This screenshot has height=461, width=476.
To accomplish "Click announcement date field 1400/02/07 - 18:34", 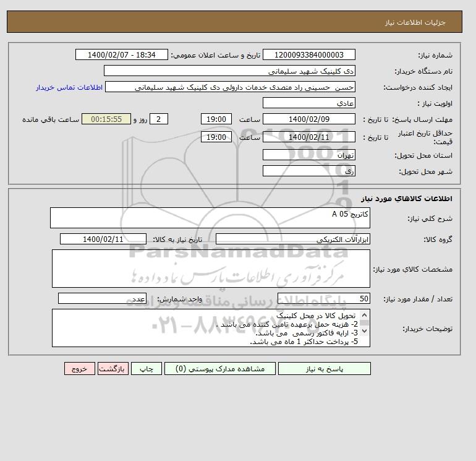I will pyautogui.click(x=121, y=54).
